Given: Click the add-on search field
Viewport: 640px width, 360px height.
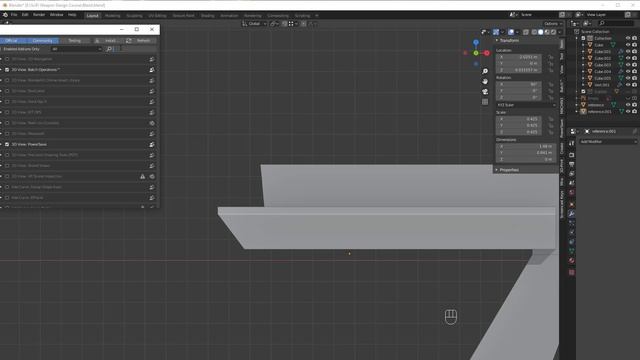Looking at the screenshot, I should tap(131, 49).
